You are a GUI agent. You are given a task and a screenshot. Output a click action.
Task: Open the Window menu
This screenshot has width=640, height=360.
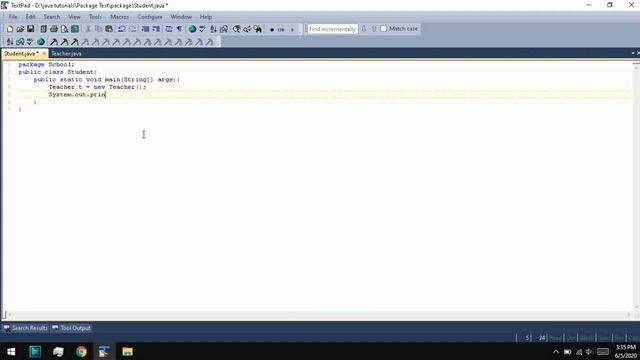(181, 17)
